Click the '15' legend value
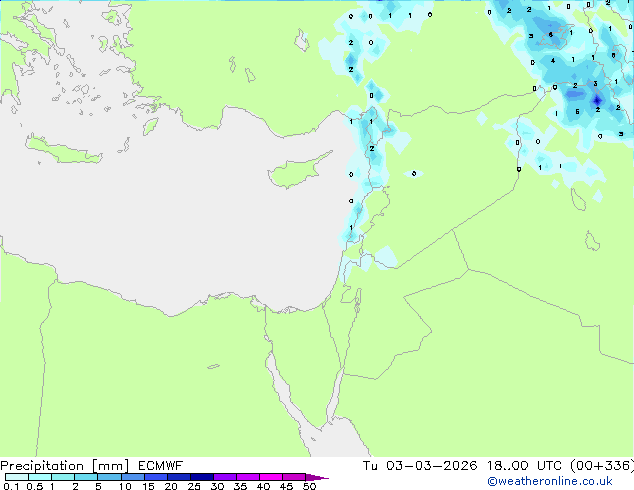 click(148, 486)
